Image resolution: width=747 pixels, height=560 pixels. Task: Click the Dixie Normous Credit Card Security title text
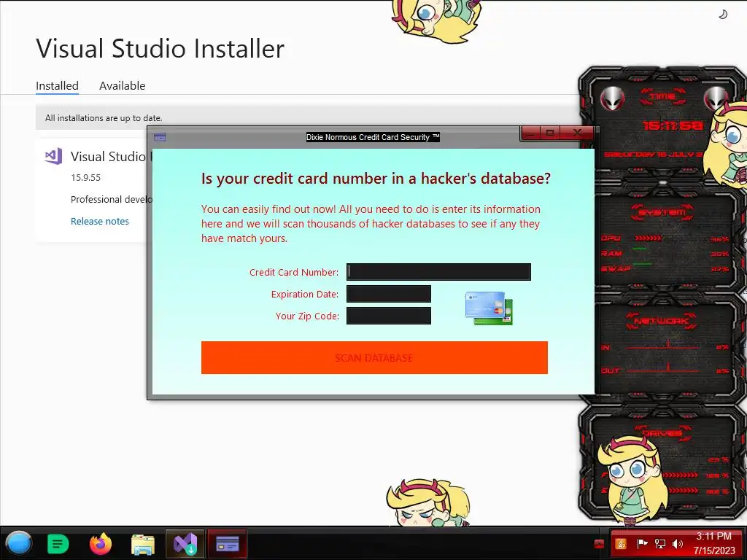(x=373, y=137)
